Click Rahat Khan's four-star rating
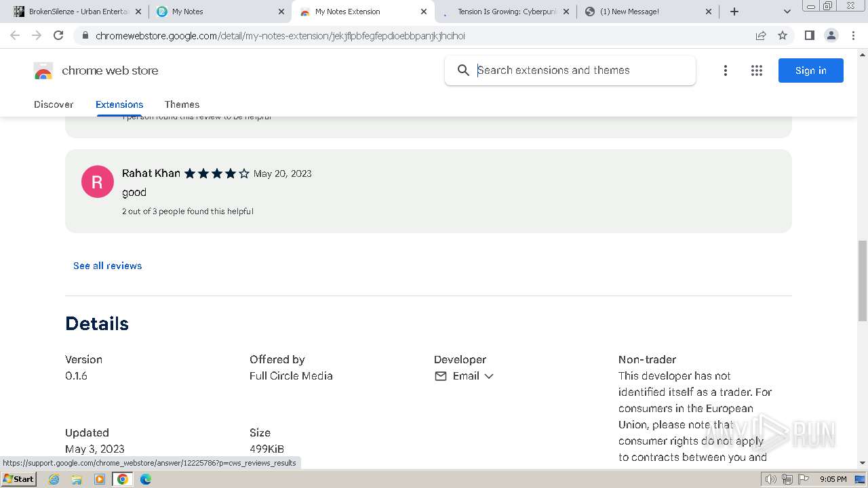This screenshot has height=488, width=868. (217, 174)
